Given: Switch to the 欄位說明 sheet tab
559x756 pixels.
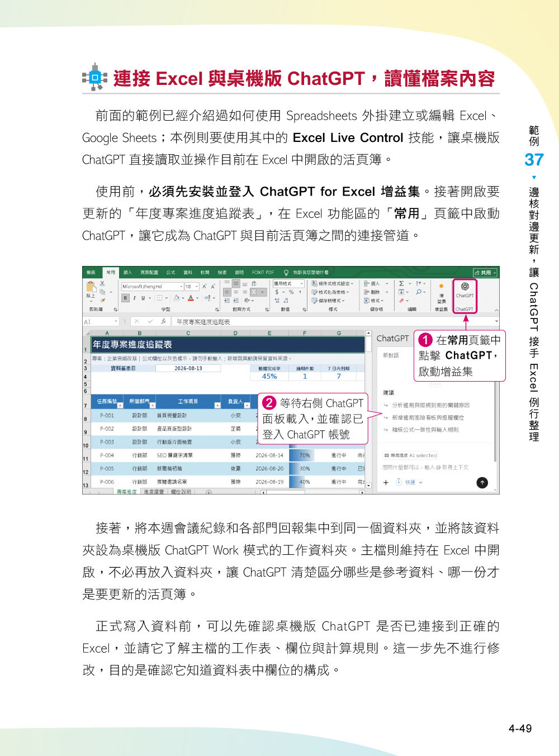Looking at the screenshot, I should pyautogui.click(x=181, y=492).
